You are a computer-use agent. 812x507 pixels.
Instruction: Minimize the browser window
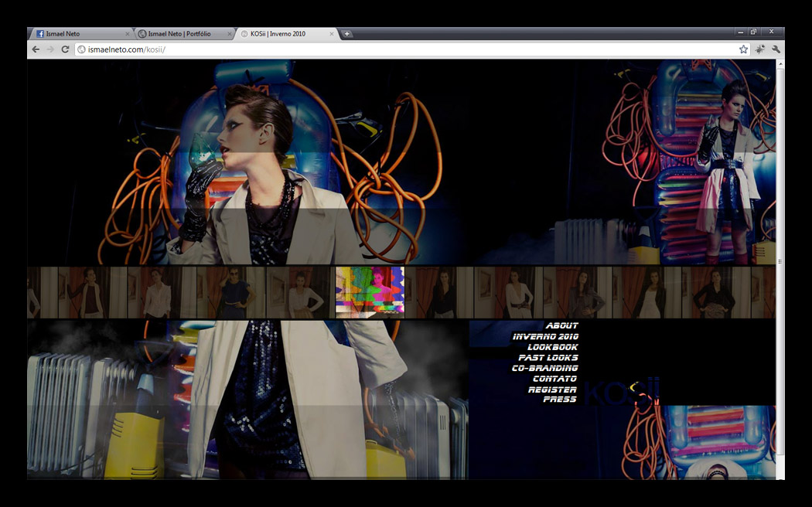pos(741,32)
